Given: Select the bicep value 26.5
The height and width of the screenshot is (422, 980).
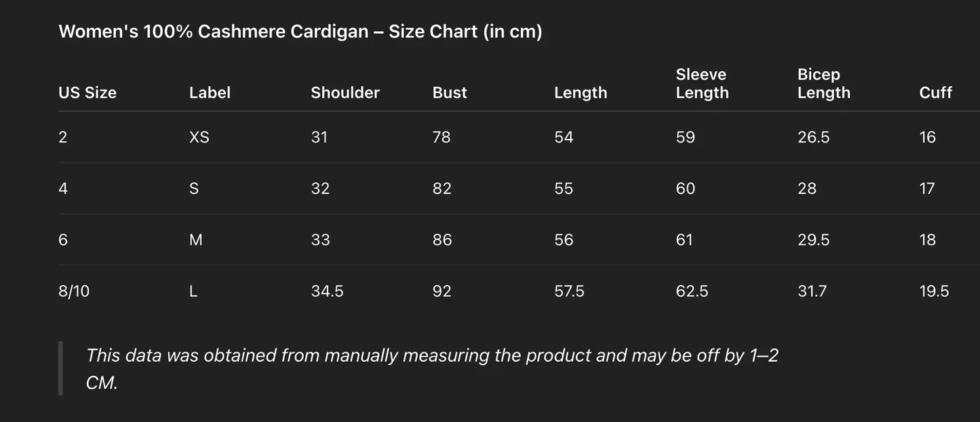Looking at the screenshot, I should click(x=813, y=137).
